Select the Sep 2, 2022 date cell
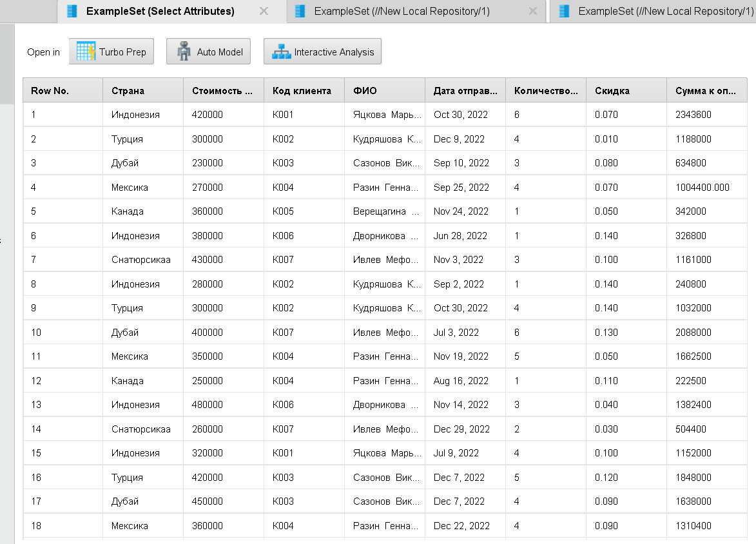756x544 pixels. 465,284
